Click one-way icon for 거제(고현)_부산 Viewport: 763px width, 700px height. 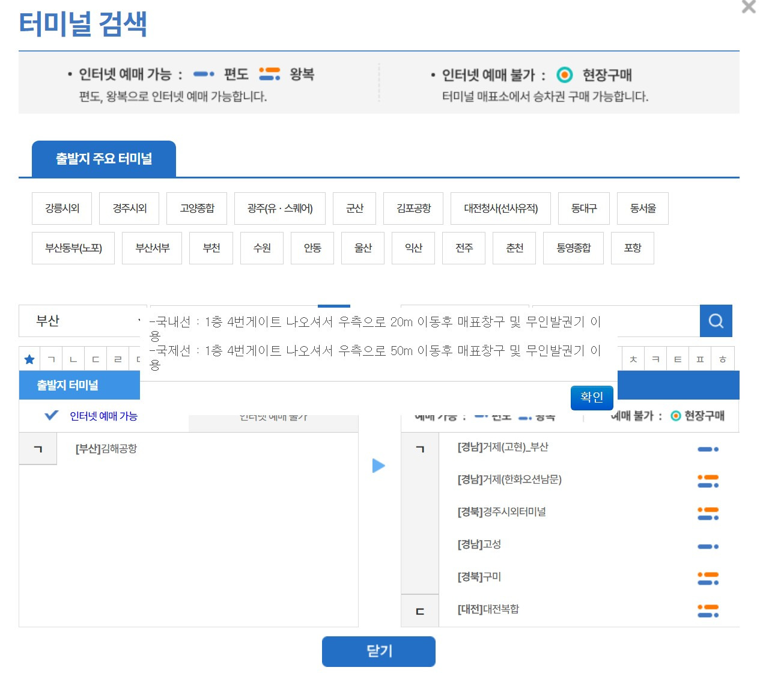coord(708,449)
